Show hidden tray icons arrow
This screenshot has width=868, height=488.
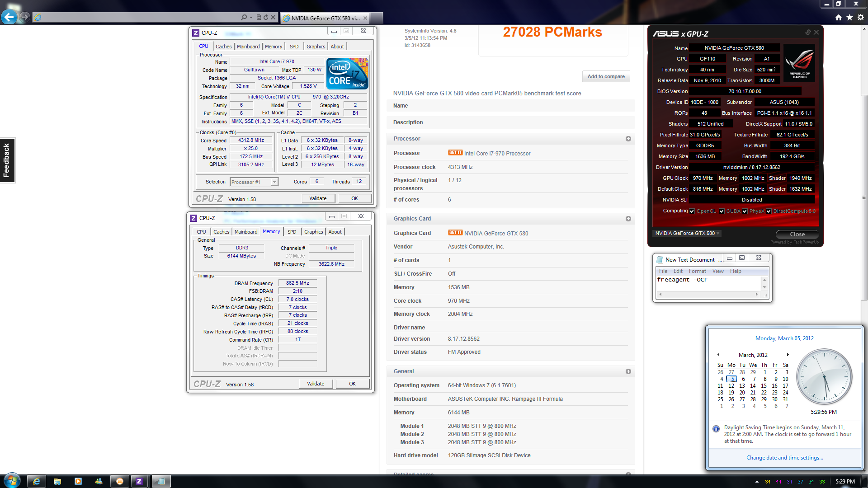757,482
